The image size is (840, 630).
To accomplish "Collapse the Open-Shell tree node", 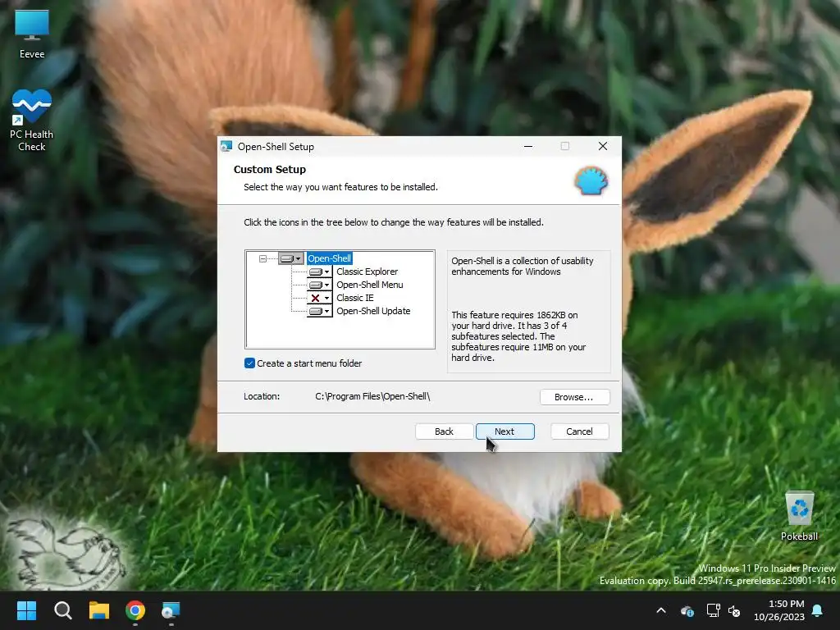I will (262, 258).
